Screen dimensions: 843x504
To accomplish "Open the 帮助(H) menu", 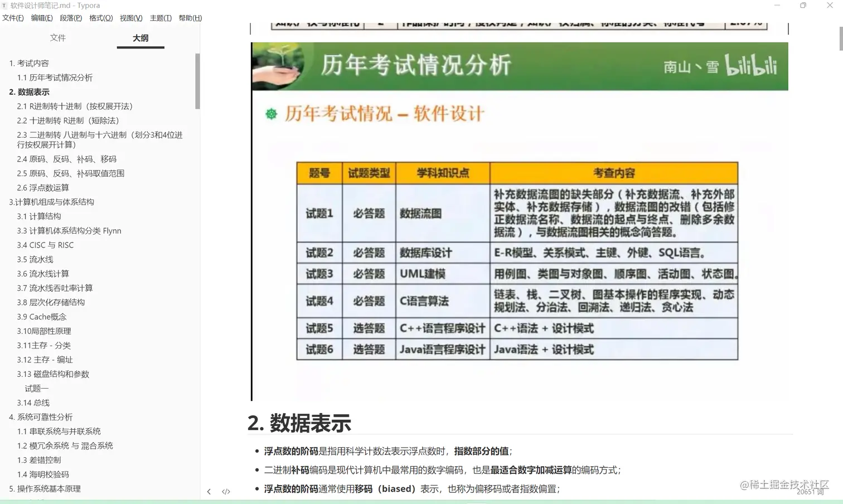I will click(190, 18).
